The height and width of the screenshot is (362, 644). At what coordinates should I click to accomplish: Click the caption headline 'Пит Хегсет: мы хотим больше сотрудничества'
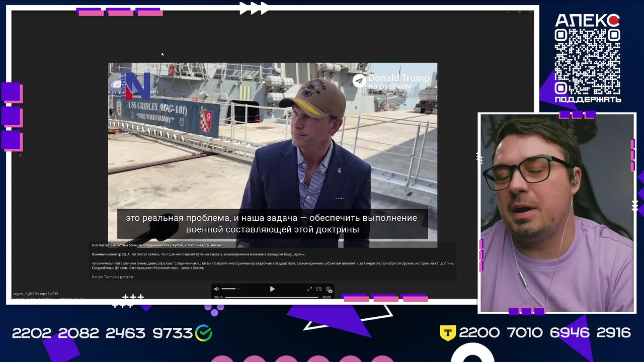click(157, 245)
